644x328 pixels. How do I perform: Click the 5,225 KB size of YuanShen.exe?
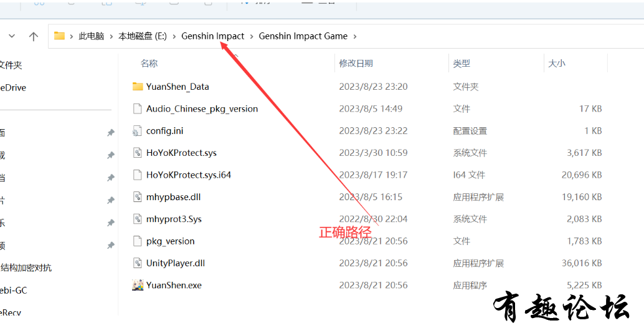pyautogui.click(x=585, y=285)
